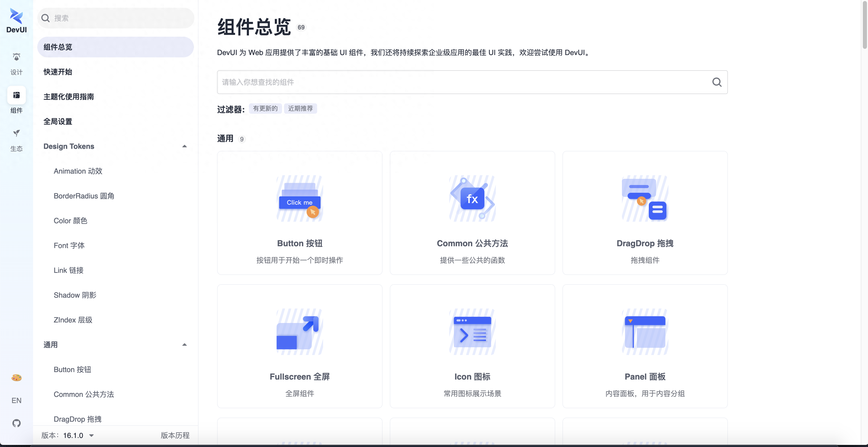Image resolution: width=868 pixels, height=447 pixels.
Task: Click the Common fx card illustration
Action: (x=472, y=198)
